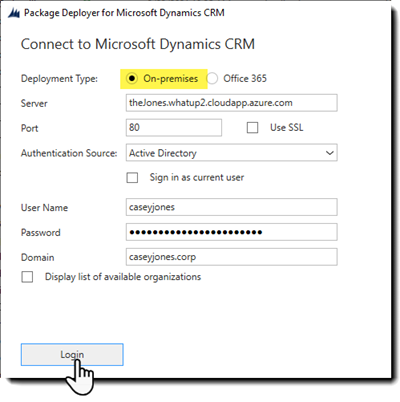Click into the Port field showing 80
Viewport: 400px width, 402px height.
pyautogui.click(x=174, y=128)
